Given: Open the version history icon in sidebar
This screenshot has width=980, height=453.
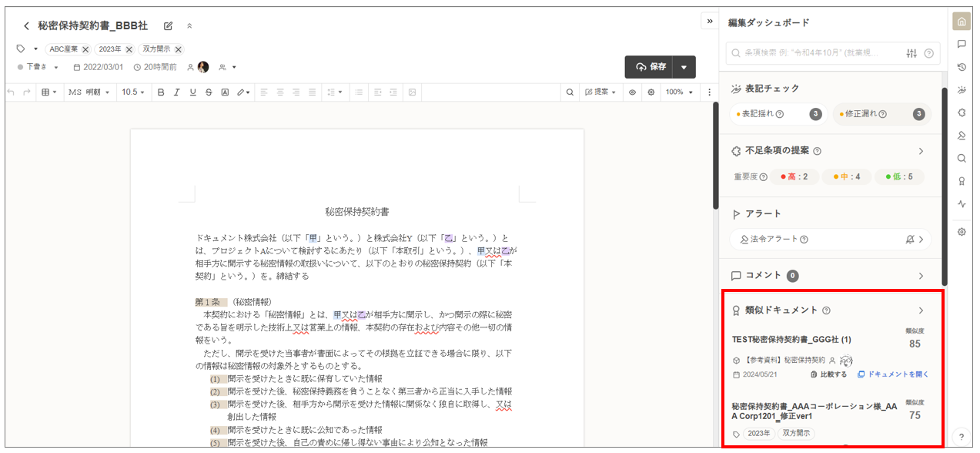Looking at the screenshot, I should coord(962,67).
